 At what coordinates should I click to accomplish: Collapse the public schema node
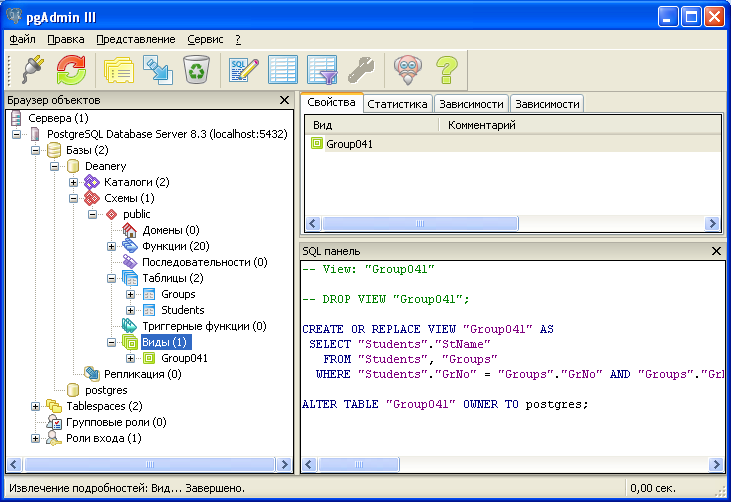coord(92,214)
